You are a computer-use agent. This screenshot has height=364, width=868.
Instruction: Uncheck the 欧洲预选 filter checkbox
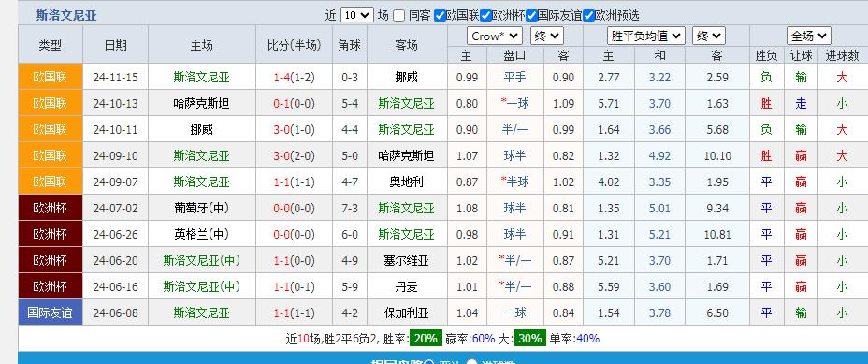[588, 16]
